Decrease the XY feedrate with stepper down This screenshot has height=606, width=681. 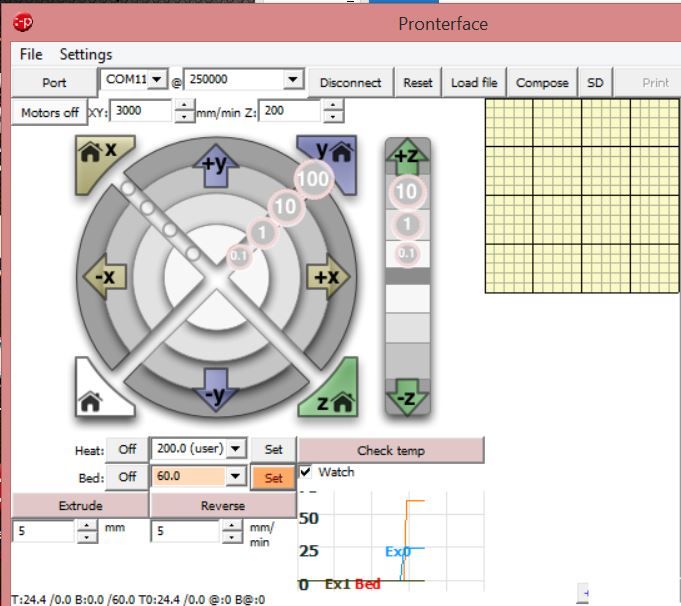[x=185, y=116]
